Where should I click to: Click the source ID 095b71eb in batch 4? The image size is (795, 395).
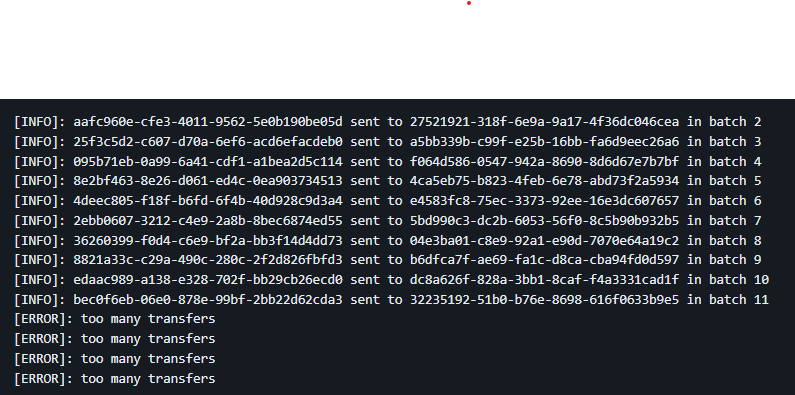208,161
